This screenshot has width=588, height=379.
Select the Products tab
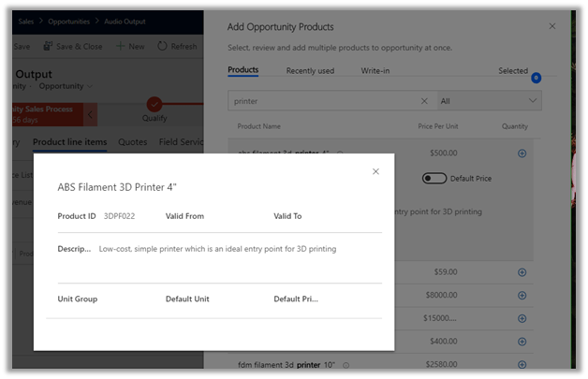coord(243,70)
